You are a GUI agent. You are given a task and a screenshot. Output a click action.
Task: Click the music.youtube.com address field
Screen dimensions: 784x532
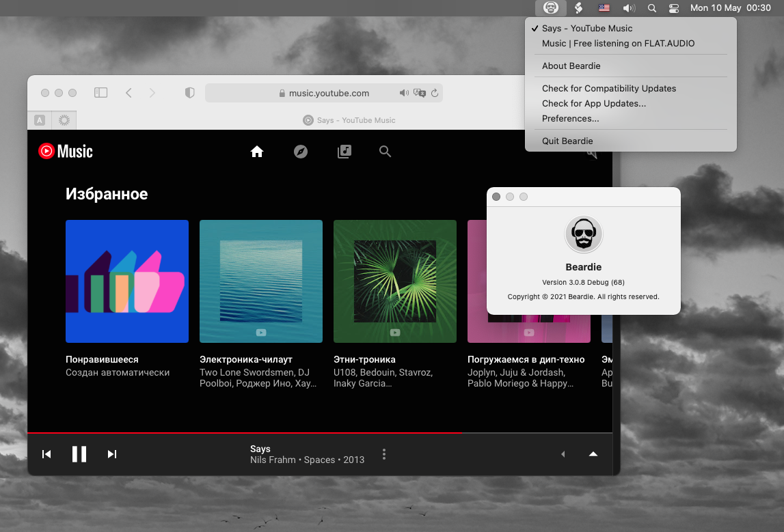[324, 93]
